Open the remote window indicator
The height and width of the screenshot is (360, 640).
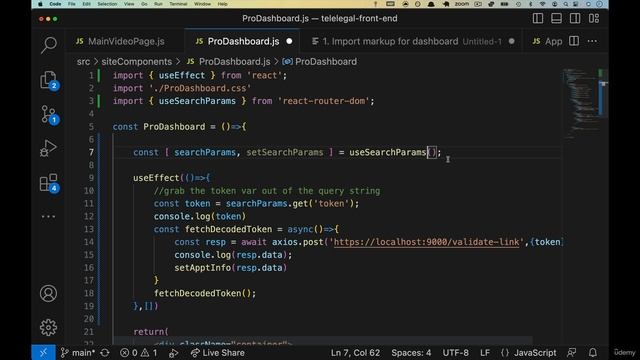click(x=43, y=353)
